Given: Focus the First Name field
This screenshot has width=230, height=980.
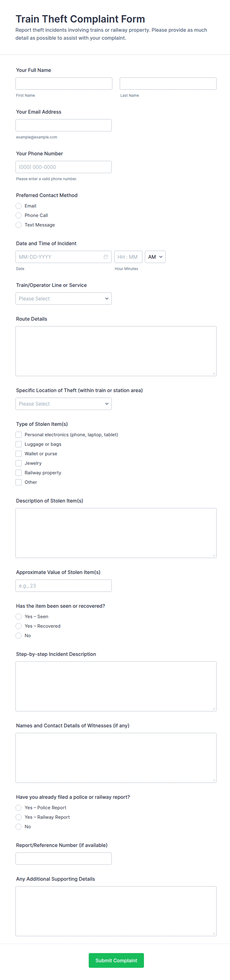Looking at the screenshot, I should coord(64,84).
